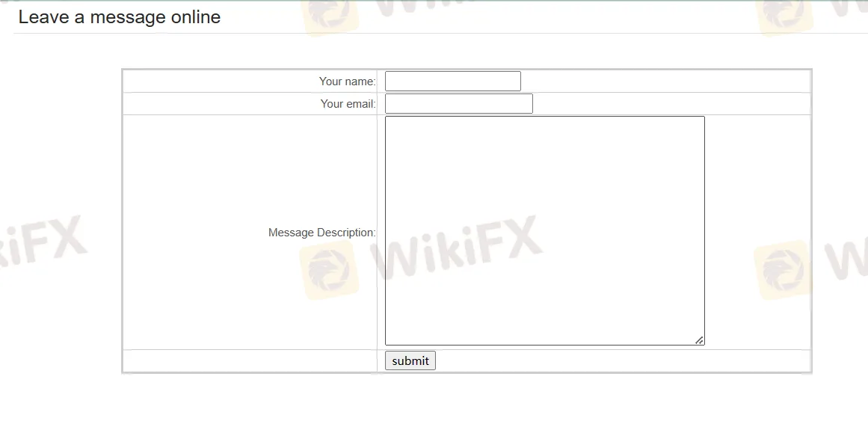
Task: Click the resize grip of the message box
Action: (x=700, y=340)
